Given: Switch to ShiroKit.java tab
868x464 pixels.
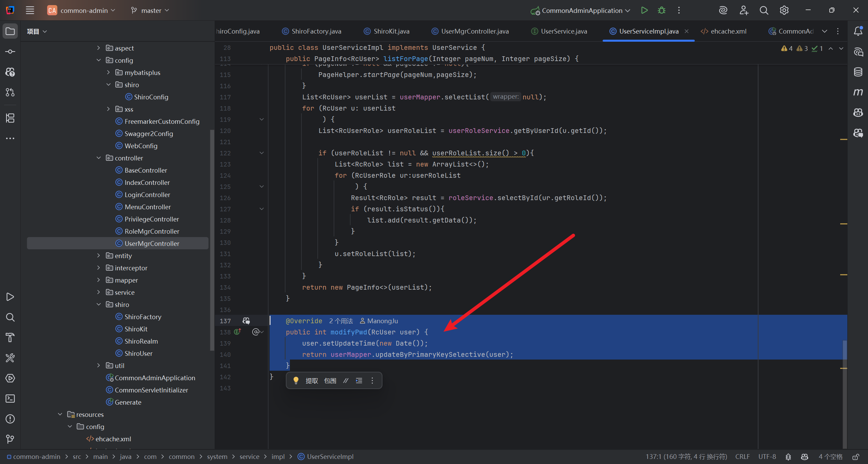Looking at the screenshot, I should [x=387, y=31].
